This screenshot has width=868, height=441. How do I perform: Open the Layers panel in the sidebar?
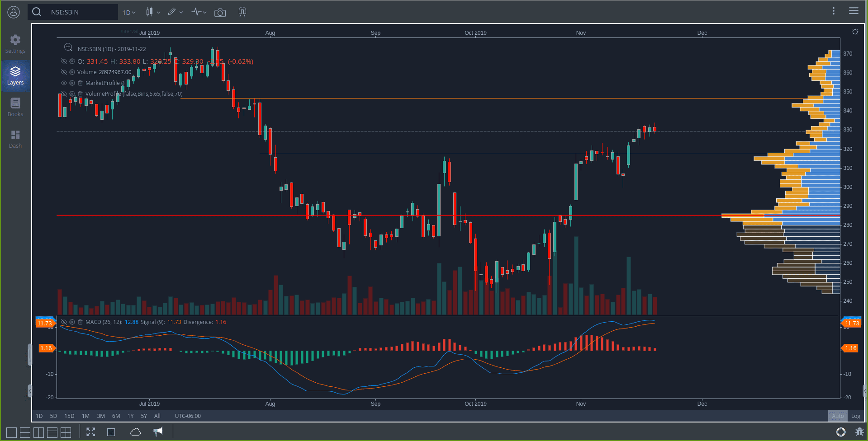15,75
